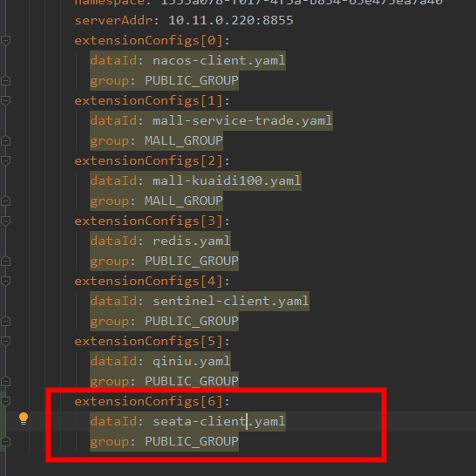
Task: Click the mall-service-trade.yaml value
Action: tap(242, 120)
